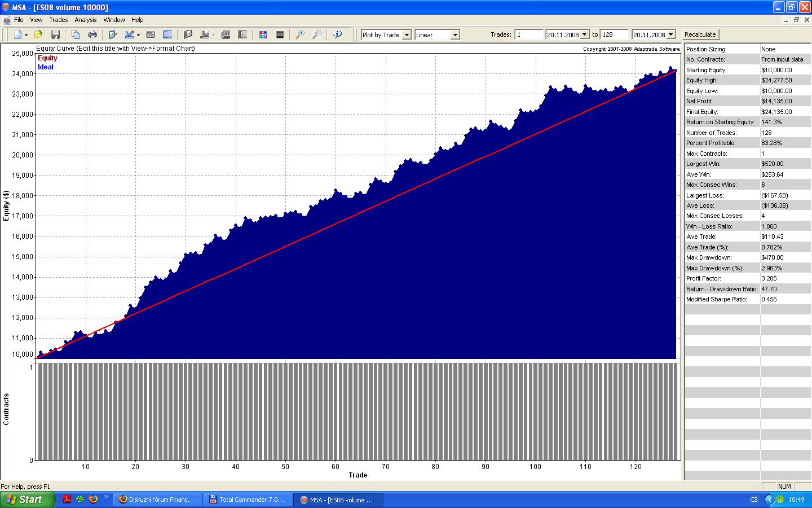Click the Open file folder icon
Viewport: 812px width, 508px height.
tap(38, 35)
